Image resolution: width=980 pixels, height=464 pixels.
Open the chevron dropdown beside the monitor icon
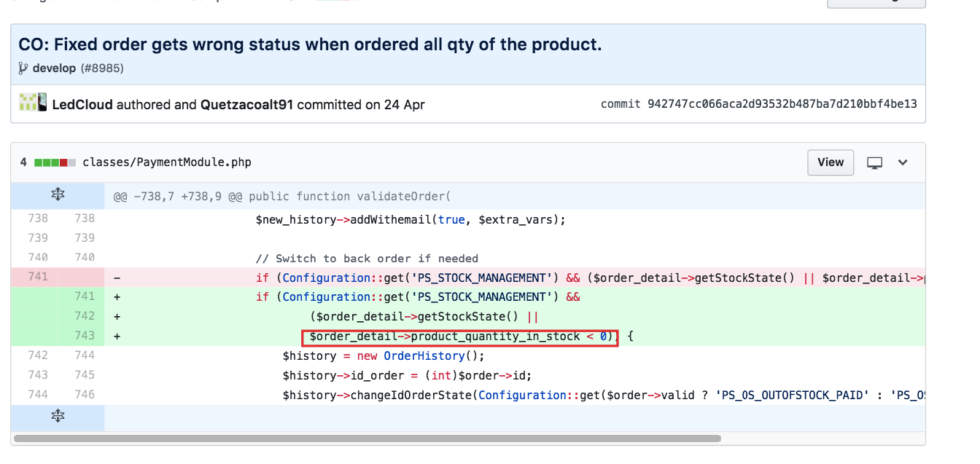click(903, 162)
